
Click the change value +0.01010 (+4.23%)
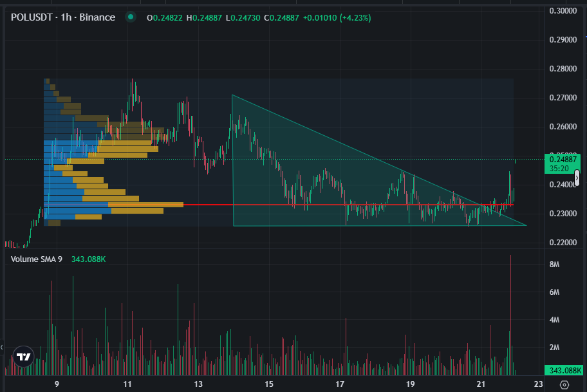[x=337, y=17]
